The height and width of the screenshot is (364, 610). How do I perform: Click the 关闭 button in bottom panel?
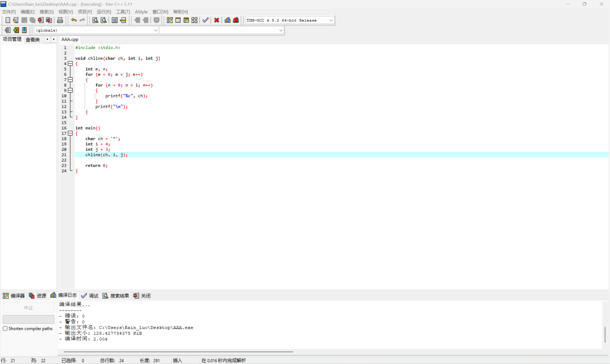tap(142, 296)
